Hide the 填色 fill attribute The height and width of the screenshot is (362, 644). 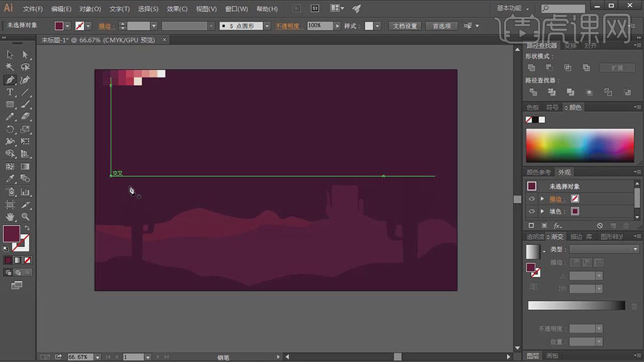pyautogui.click(x=531, y=211)
